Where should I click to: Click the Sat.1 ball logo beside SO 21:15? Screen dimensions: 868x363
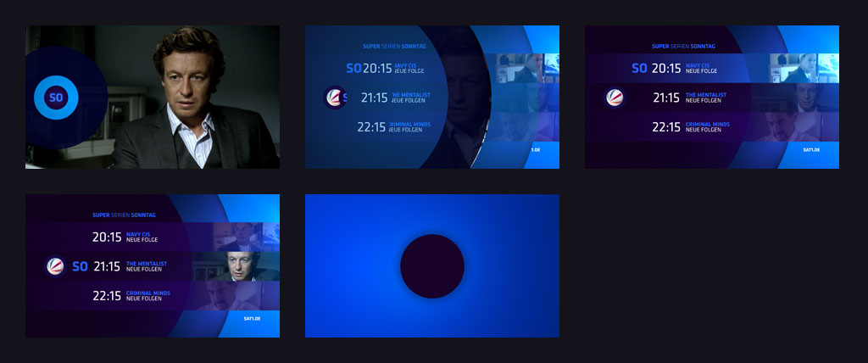click(55, 266)
